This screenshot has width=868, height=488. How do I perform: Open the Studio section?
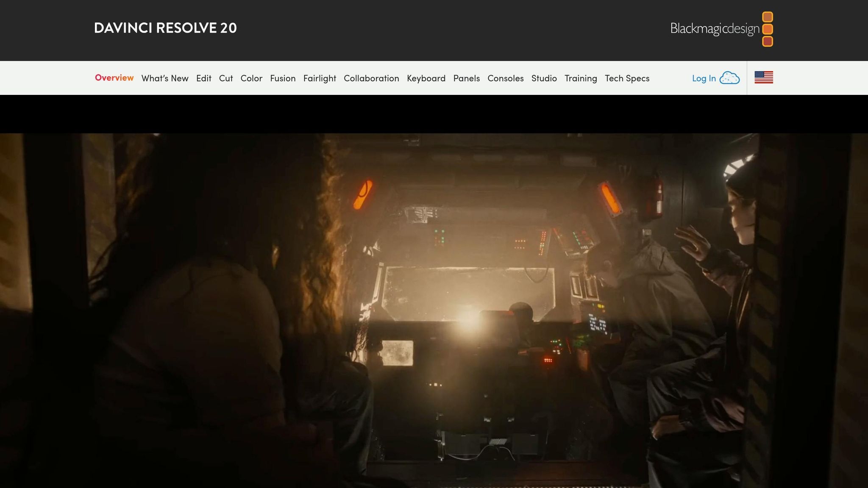click(x=544, y=78)
